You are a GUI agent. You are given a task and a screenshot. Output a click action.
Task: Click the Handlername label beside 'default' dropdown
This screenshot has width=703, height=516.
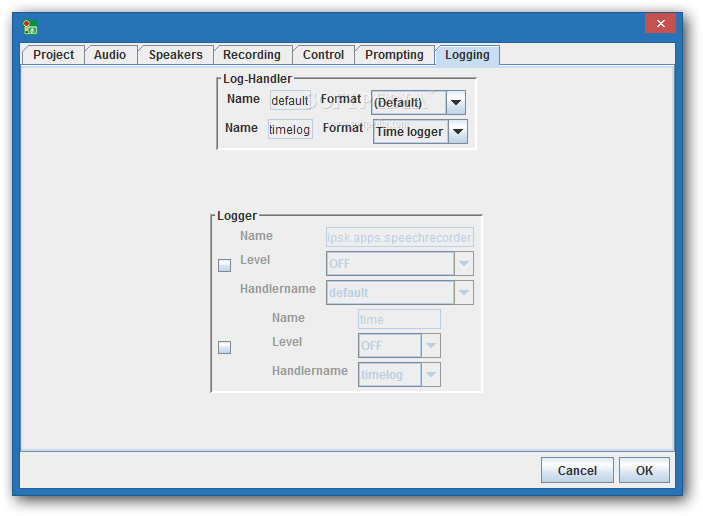point(278,289)
